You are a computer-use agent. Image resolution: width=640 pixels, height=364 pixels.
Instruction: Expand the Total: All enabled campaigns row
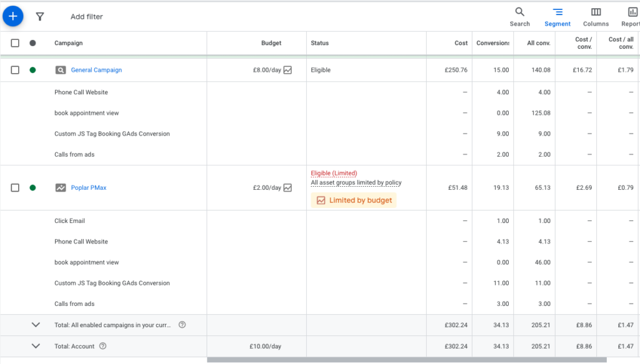[x=36, y=325]
